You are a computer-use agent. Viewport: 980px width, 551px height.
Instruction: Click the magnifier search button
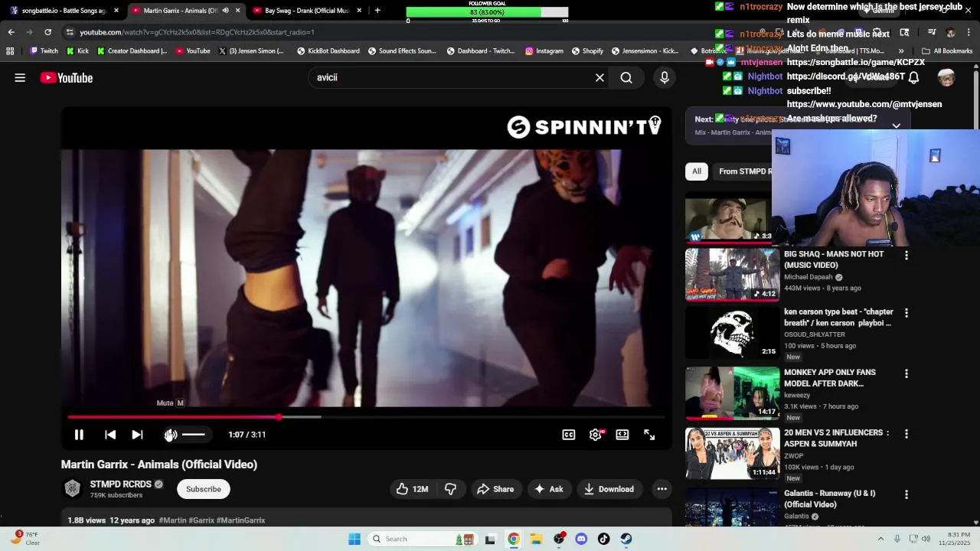click(x=626, y=77)
